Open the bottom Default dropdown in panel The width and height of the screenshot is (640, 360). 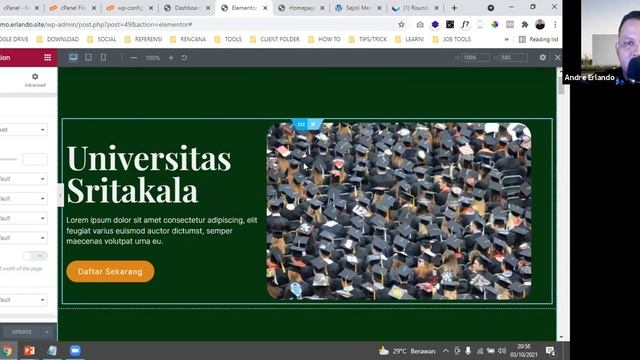(23, 300)
